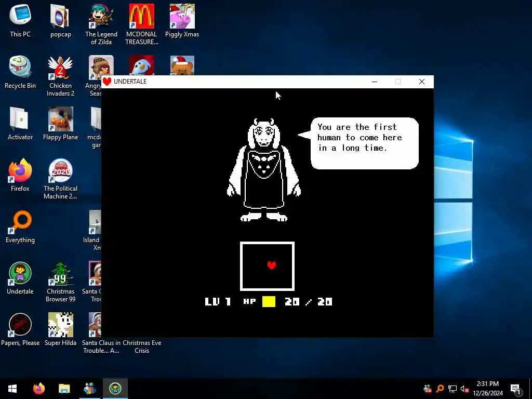Click the Everything magnifier tray icon
This screenshot has height=399, width=532.
click(x=440, y=389)
